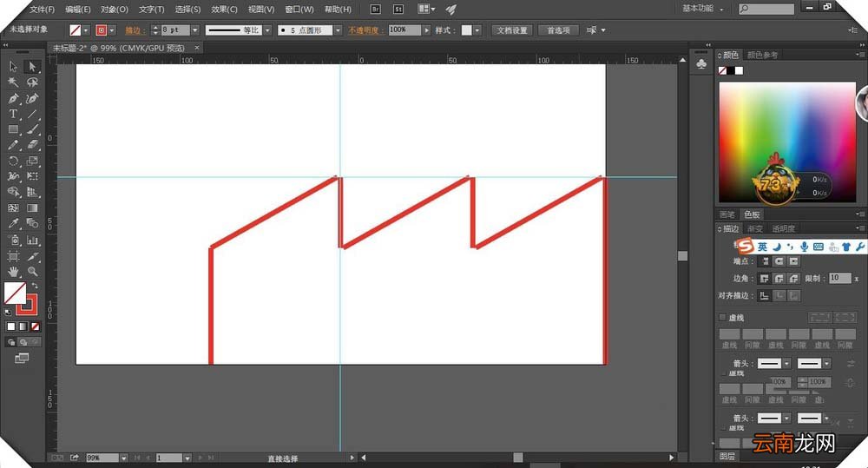Click the red stroke swatch in toolbox

27,305
